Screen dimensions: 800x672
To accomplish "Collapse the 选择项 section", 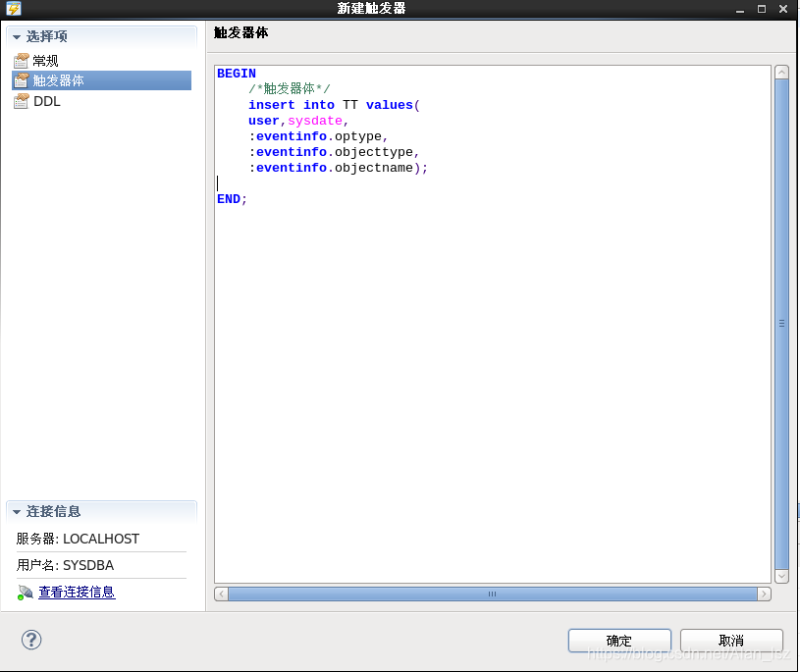I will [17, 36].
